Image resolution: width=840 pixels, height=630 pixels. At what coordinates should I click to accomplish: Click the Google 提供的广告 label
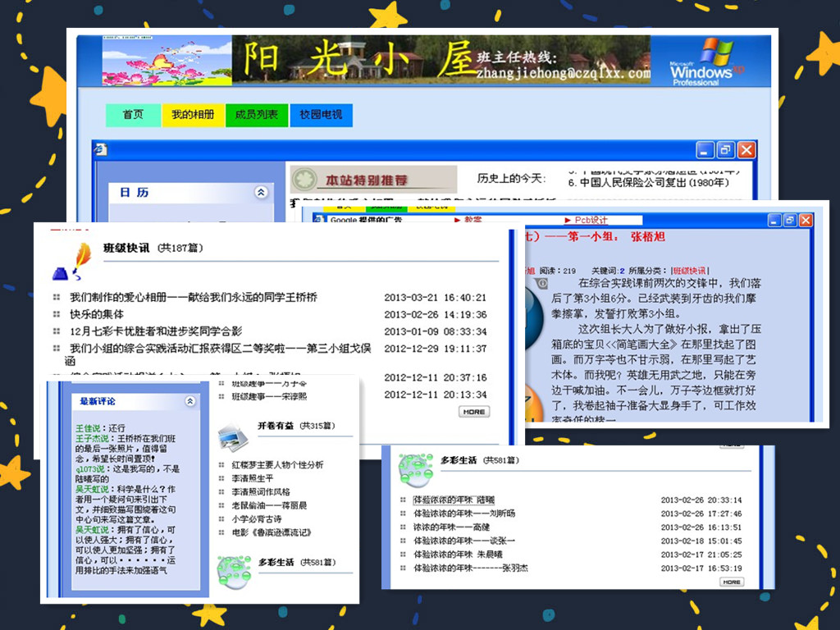[x=366, y=220]
